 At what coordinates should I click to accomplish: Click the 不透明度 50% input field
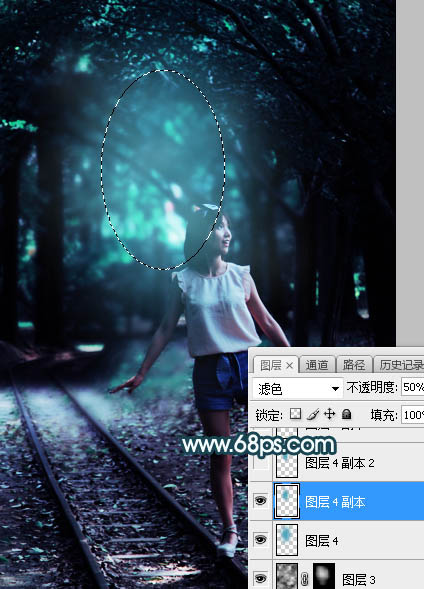[x=412, y=387]
